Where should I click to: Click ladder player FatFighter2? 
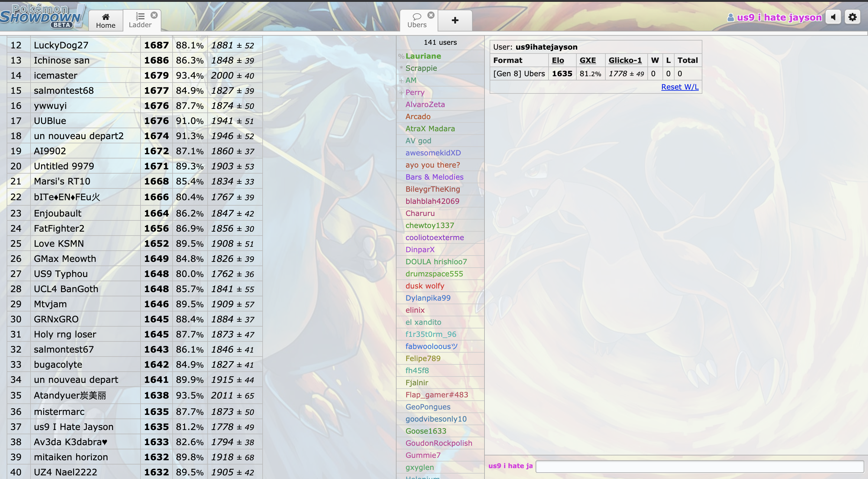pyautogui.click(x=59, y=229)
